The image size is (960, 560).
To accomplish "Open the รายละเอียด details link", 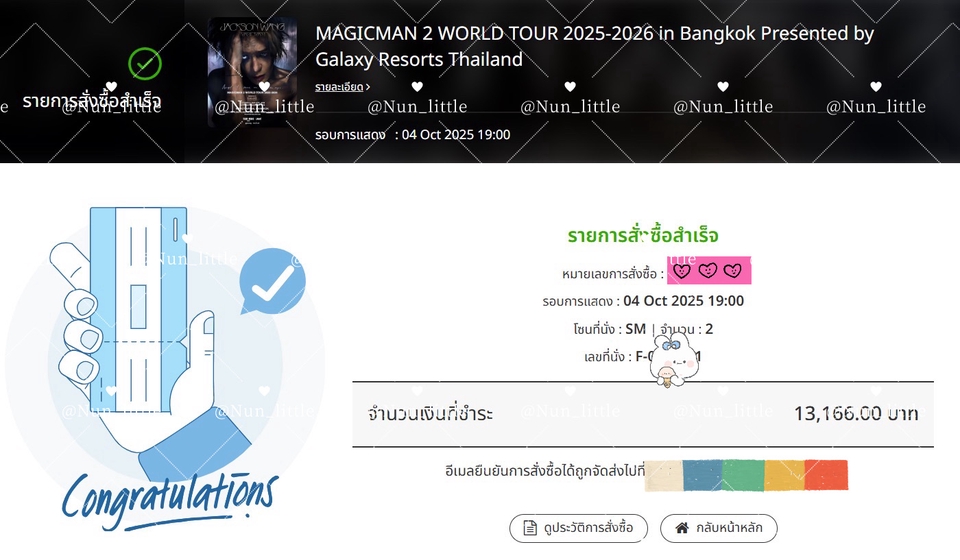I will click(339, 87).
